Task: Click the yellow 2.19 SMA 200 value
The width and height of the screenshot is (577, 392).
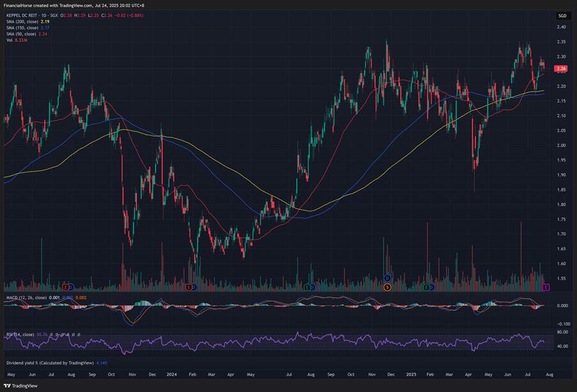Action: [45, 22]
